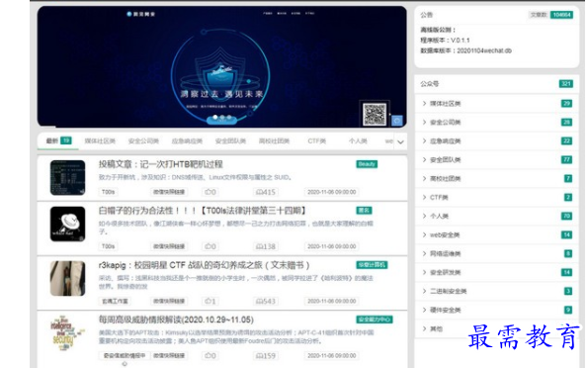This screenshot has height=368, width=588.
Task: Expand the 高校社团类 sidebar category
Action: click(x=496, y=178)
